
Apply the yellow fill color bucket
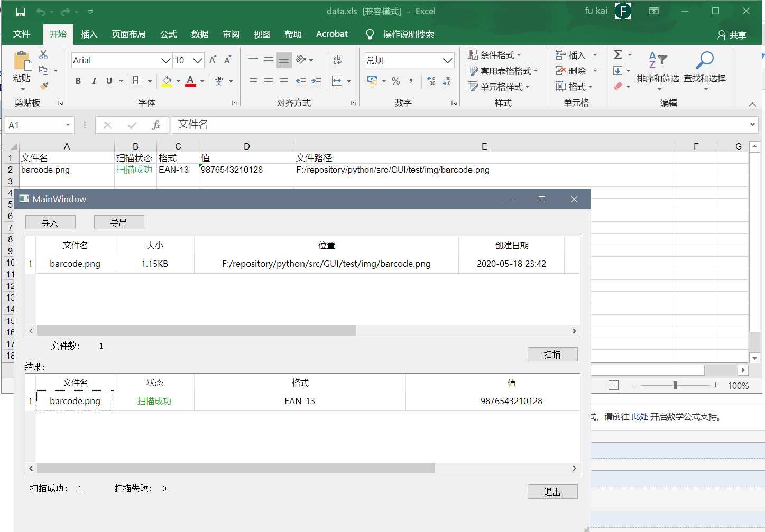point(167,81)
